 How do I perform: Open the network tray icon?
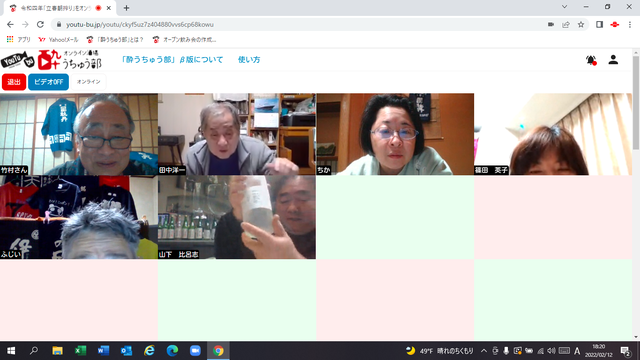[x=540, y=351]
